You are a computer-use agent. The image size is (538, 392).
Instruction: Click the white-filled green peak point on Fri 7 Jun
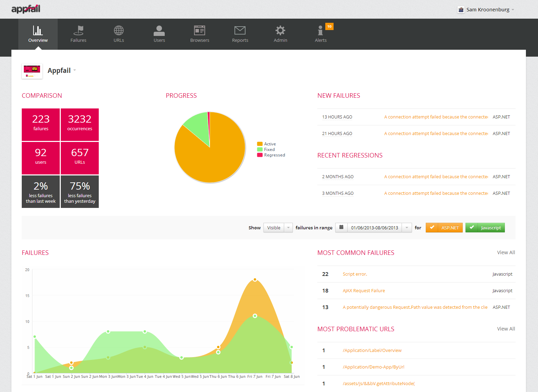(x=255, y=316)
